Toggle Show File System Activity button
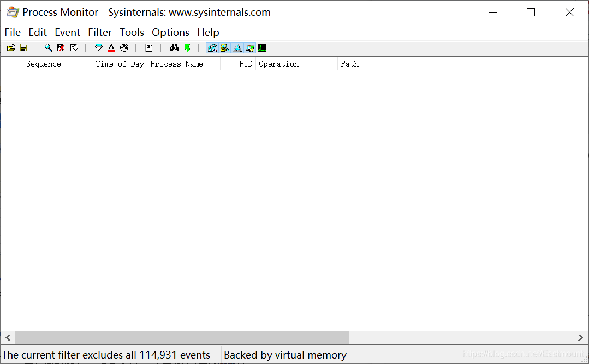The image size is (589, 364). [224, 48]
